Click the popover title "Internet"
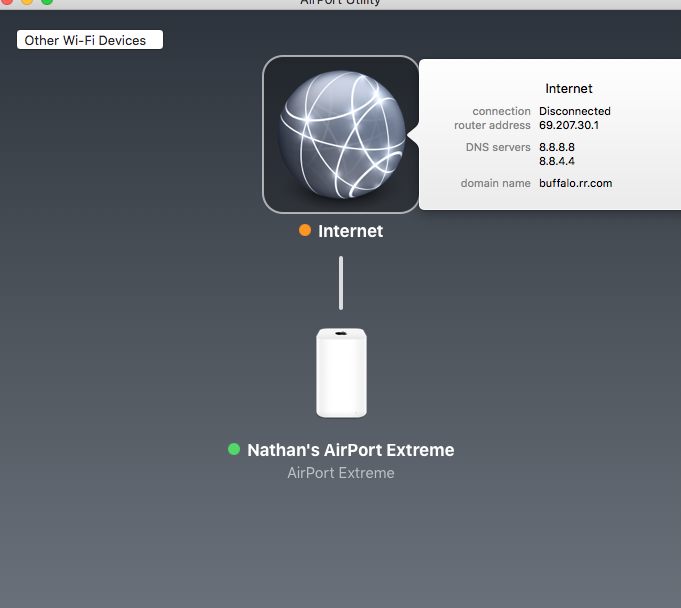681x608 pixels. point(569,89)
